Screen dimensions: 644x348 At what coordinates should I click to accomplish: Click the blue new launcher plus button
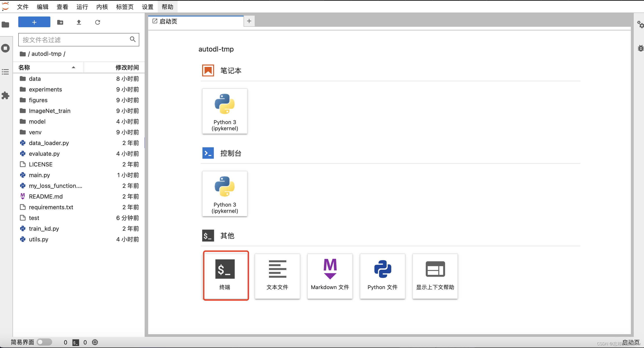[34, 22]
